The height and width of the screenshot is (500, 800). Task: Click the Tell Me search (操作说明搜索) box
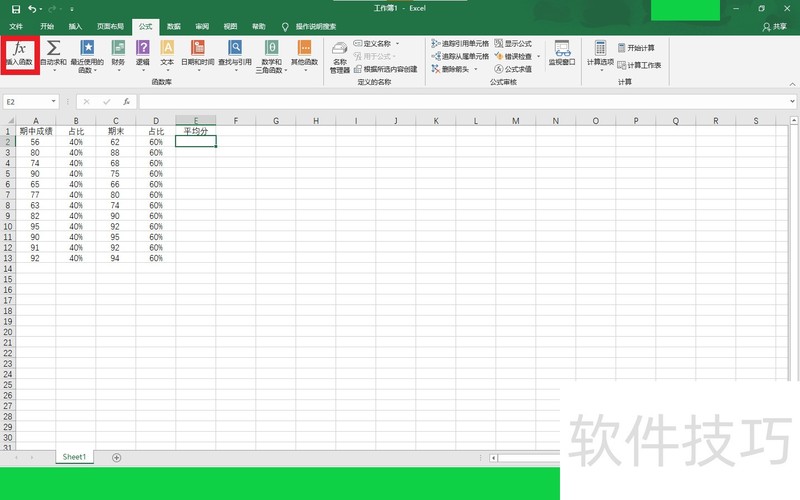click(x=309, y=27)
